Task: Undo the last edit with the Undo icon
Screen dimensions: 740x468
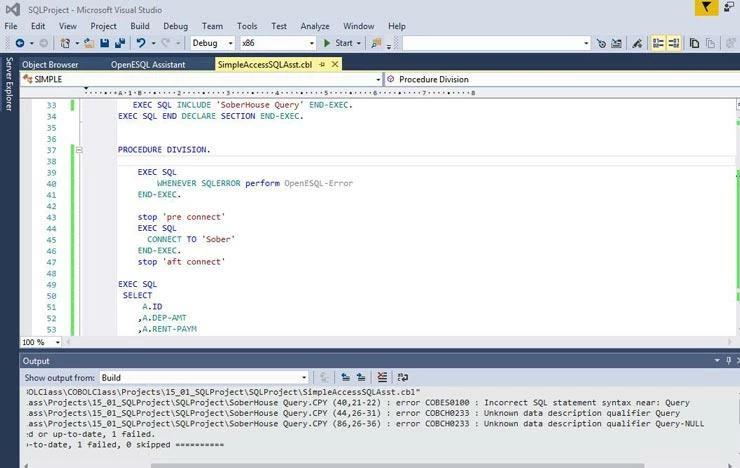Action: (x=141, y=43)
